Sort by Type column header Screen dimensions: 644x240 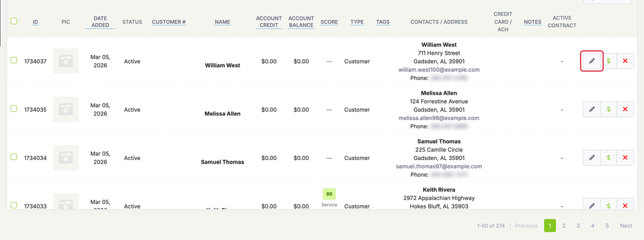tap(357, 22)
